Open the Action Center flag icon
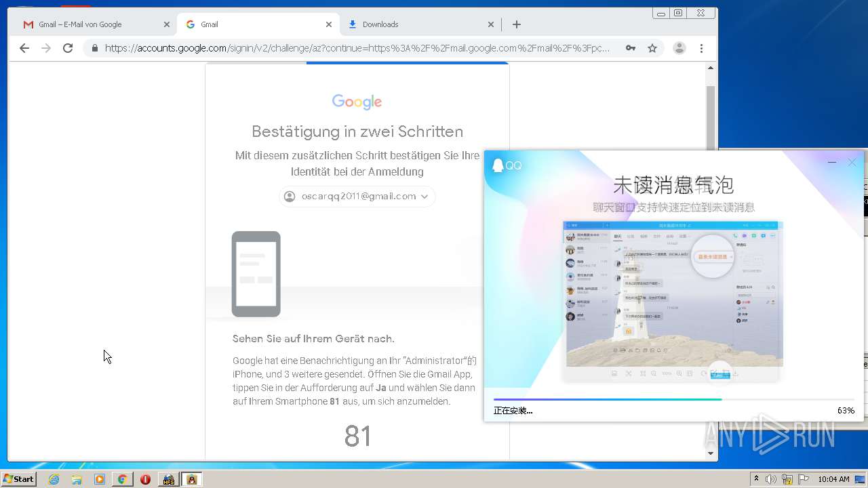The image size is (868, 488). pyautogui.click(x=804, y=479)
